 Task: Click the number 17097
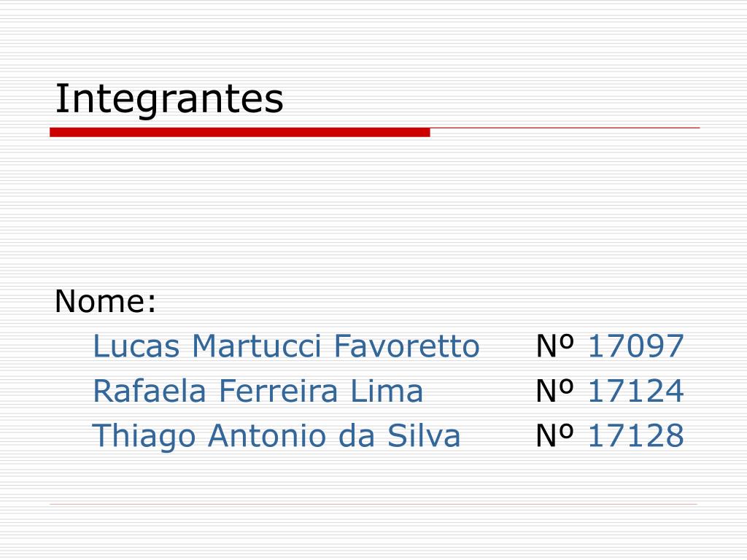[636, 346]
